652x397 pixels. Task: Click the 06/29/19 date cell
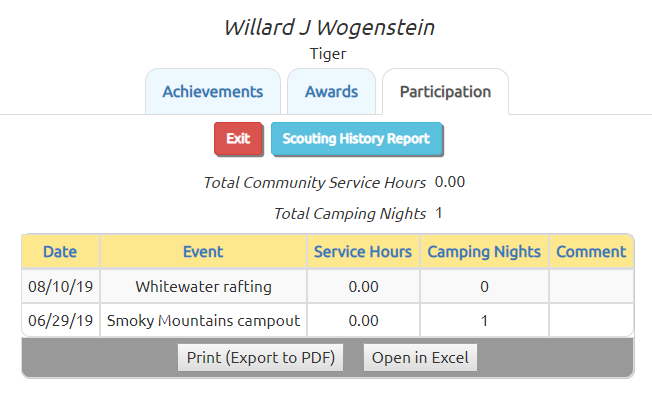(60, 321)
